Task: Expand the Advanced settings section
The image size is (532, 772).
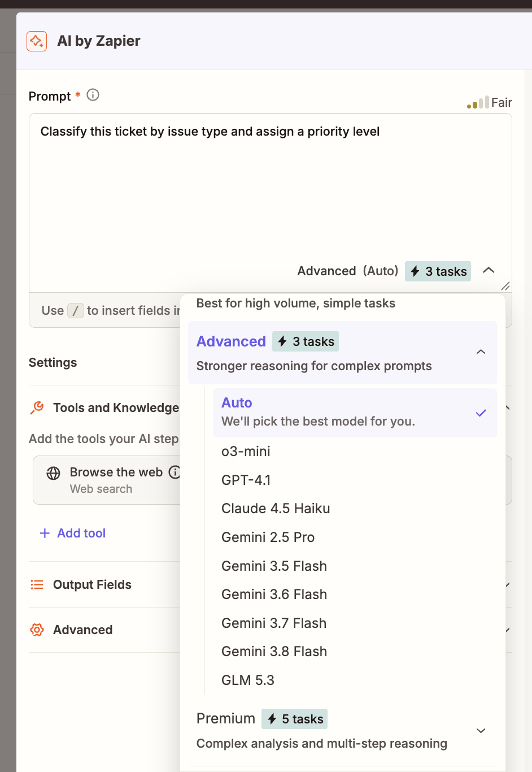Action: click(x=508, y=630)
